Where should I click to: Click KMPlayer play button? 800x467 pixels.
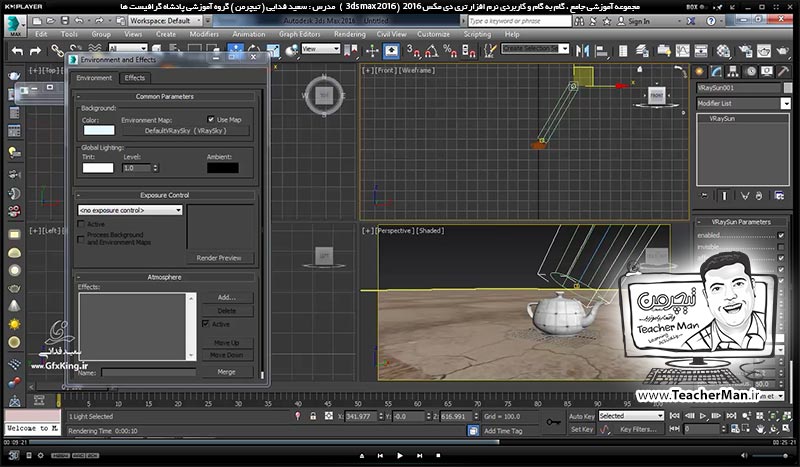click(399, 455)
